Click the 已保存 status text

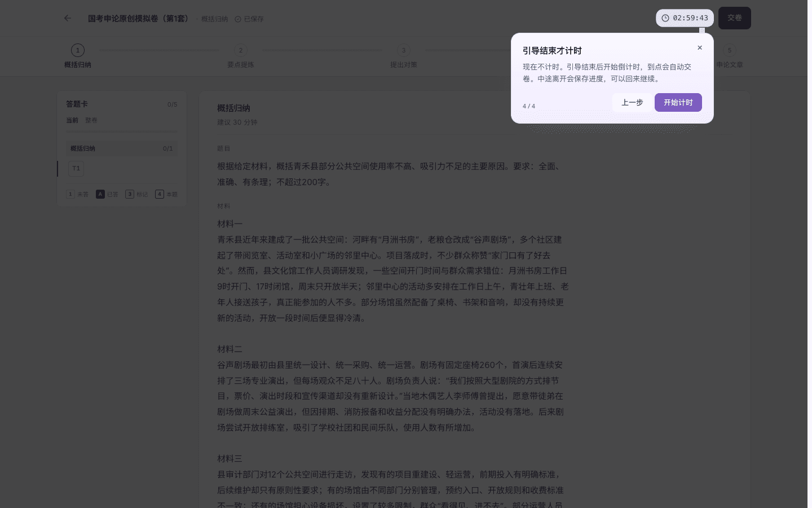[254, 19]
